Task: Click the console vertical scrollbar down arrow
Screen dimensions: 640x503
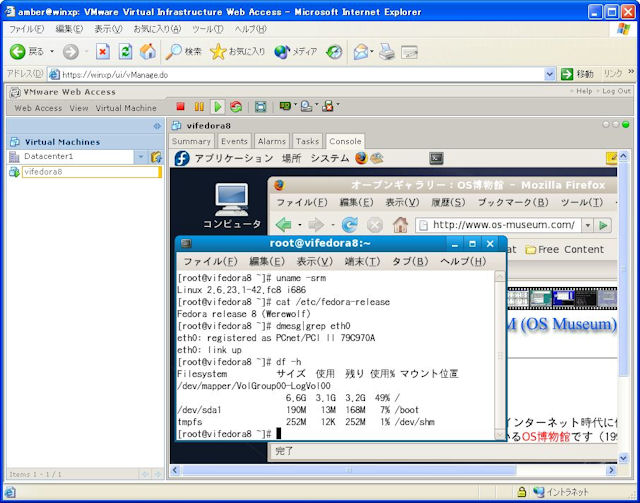Action: pyautogui.click(x=623, y=458)
